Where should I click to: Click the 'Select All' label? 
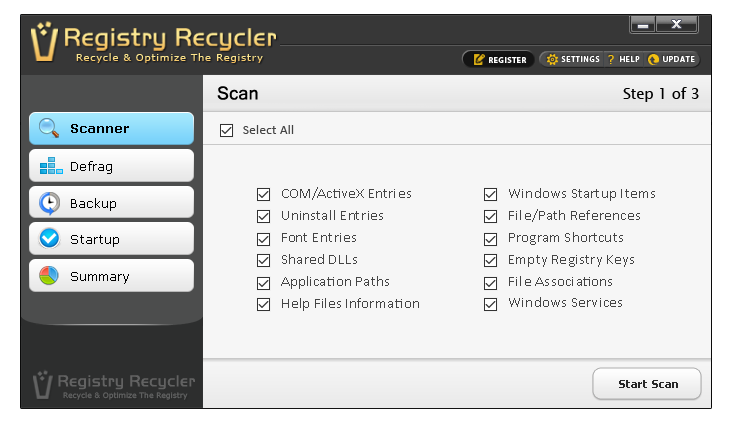click(268, 130)
